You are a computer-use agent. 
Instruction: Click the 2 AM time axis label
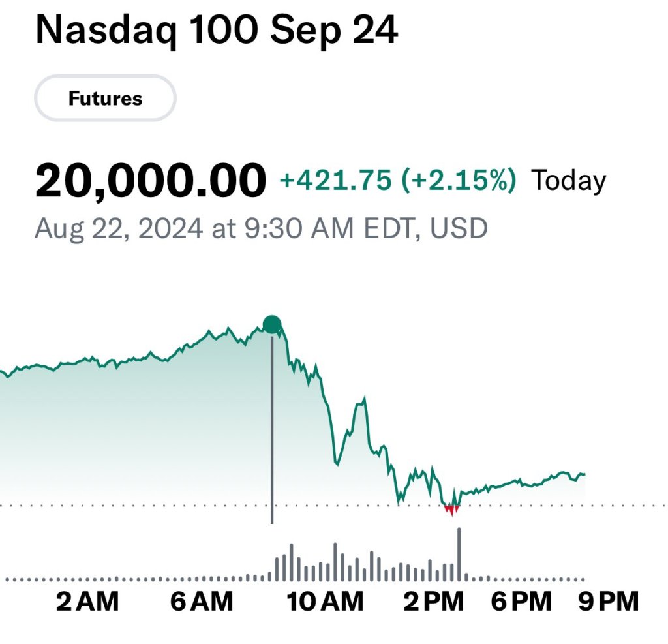point(87,602)
